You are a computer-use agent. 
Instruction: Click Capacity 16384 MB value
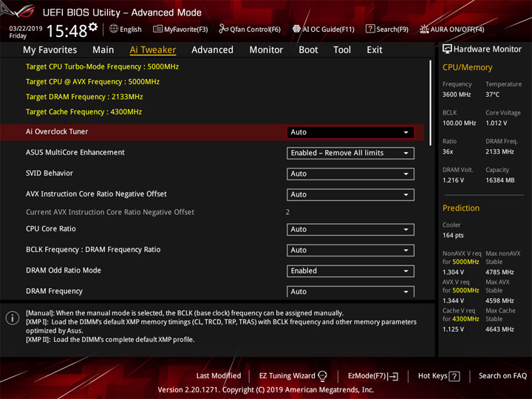(x=499, y=180)
